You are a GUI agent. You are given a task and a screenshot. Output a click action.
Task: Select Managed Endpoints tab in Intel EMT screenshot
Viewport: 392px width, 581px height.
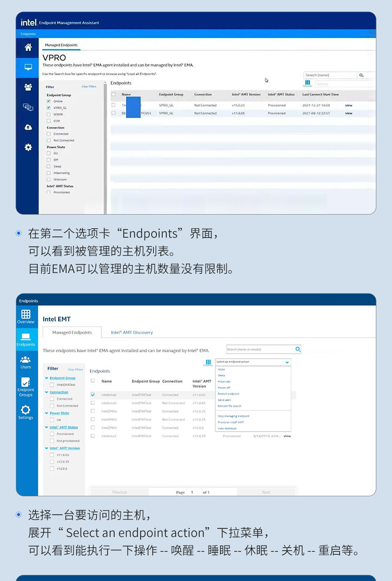pos(72,332)
